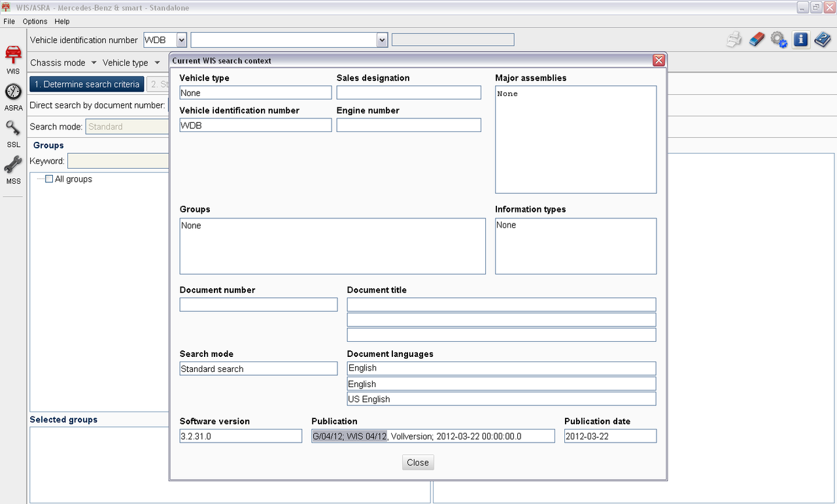Image resolution: width=837 pixels, height=504 pixels.
Task: Click the Engine number field
Action: [x=409, y=125]
